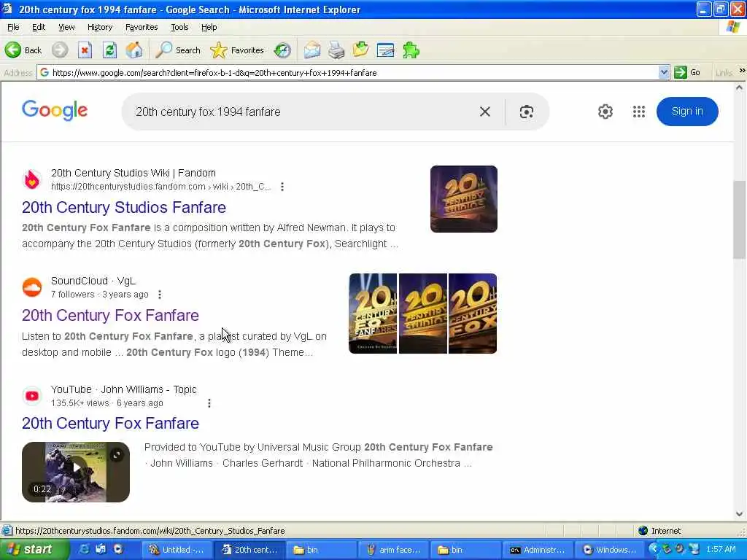This screenshot has height=560, width=747.
Task: Click the vertical scrollbar thumb
Action: (739, 220)
